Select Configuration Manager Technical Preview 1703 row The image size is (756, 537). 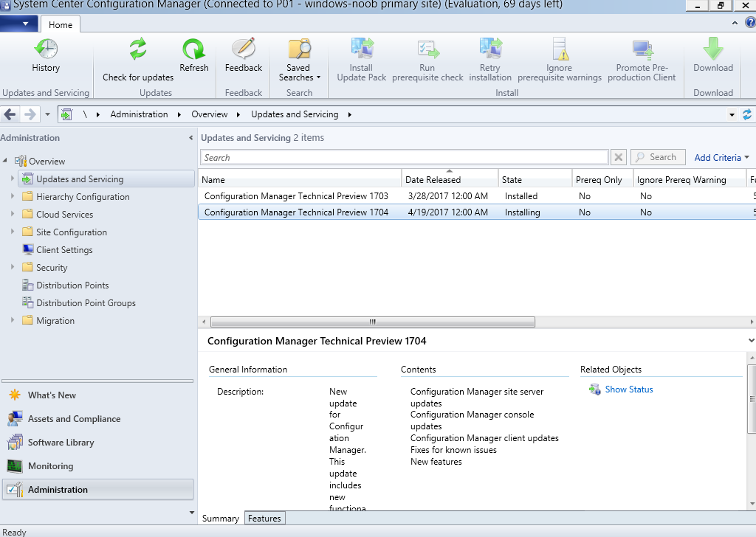pyautogui.click(x=477, y=196)
